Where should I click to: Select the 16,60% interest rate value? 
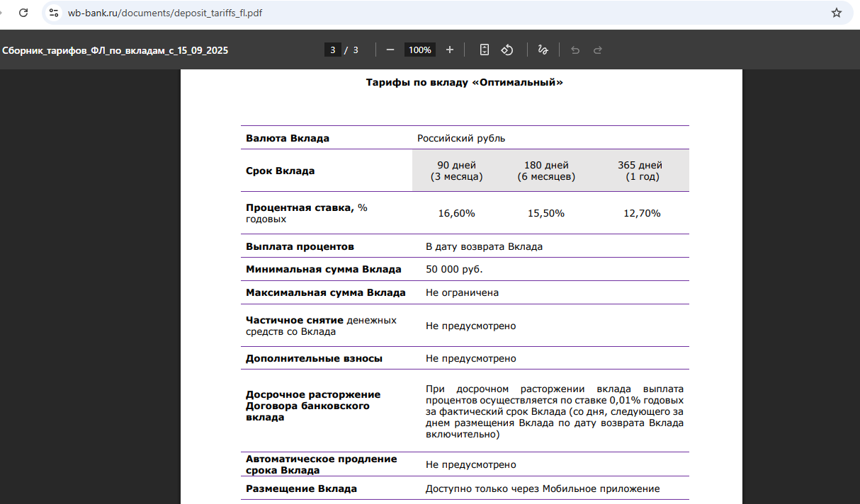(x=456, y=213)
